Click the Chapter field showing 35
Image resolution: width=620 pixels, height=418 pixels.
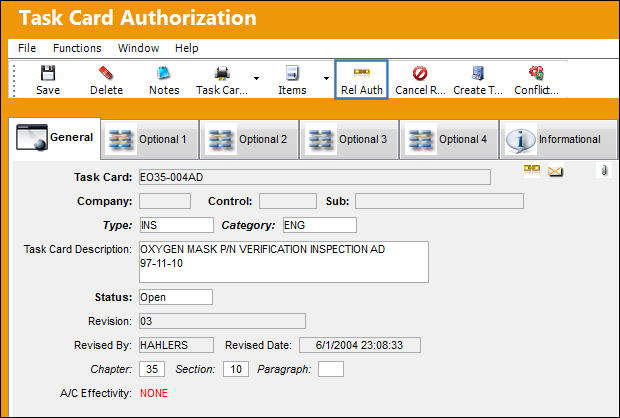click(x=152, y=369)
